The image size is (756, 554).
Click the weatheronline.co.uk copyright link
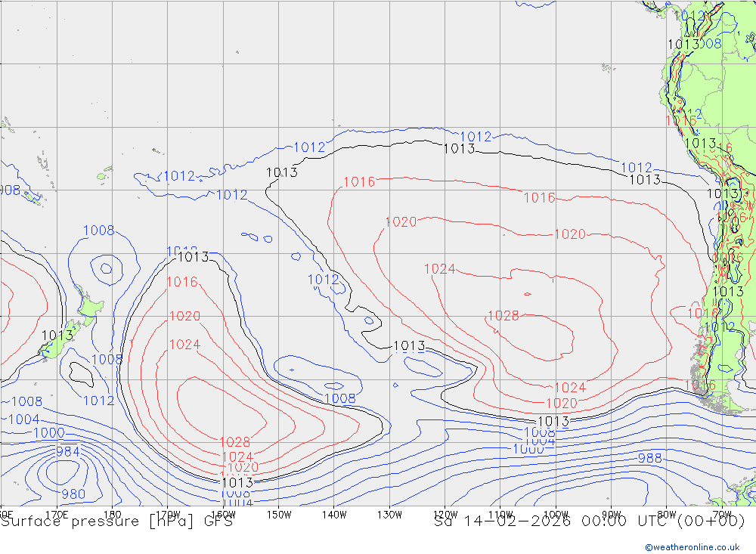pyautogui.click(x=692, y=547)
